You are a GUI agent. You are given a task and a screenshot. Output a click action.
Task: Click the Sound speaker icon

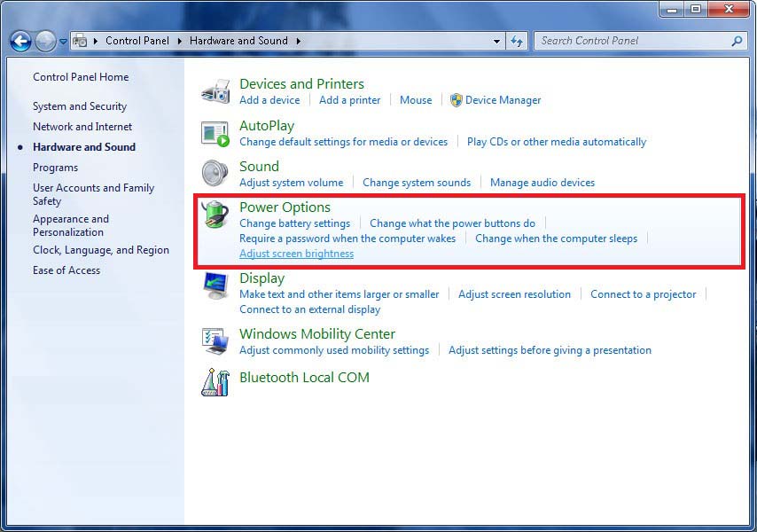tap(215, 173)
